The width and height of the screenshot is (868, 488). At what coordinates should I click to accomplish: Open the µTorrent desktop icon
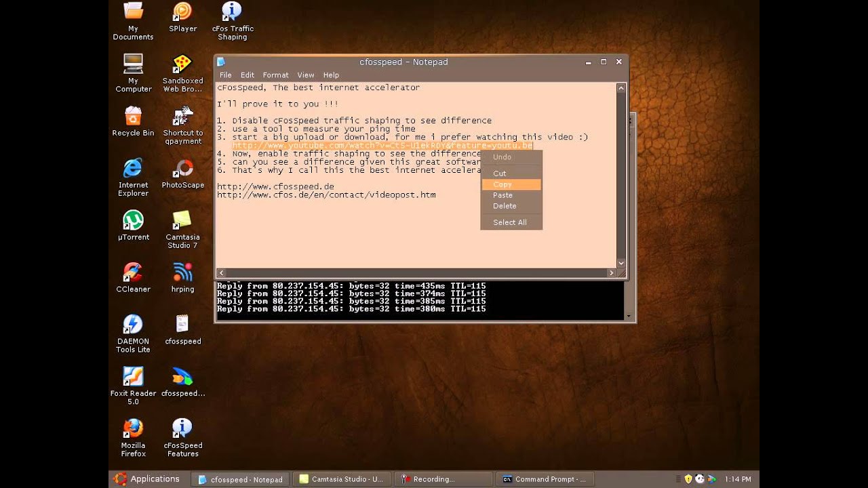(x=133, y=226)
